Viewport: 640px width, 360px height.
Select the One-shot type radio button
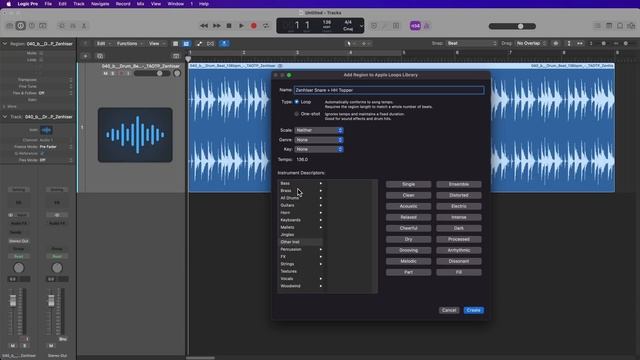click(x=297, y=114)
